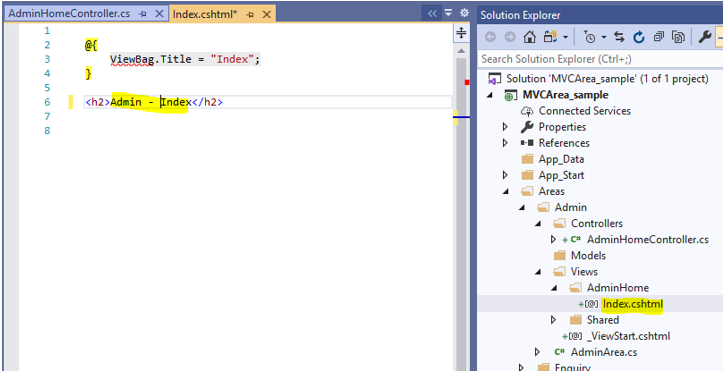Select the Models folder
Screen dimensions: 724x378
(588, 256)
